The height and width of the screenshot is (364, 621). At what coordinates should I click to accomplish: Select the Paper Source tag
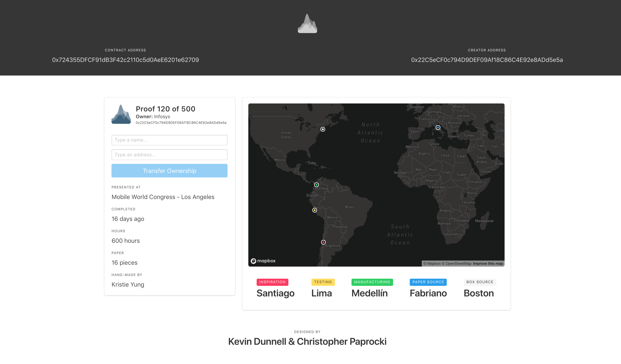(428, 282)
